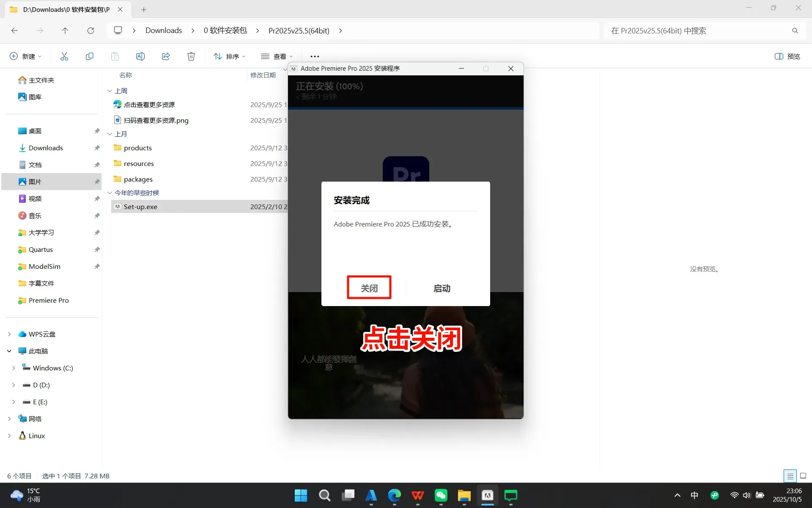Click the rename icon in toolbar
This screenshot has height=508, width=812.
pos(140,56)
